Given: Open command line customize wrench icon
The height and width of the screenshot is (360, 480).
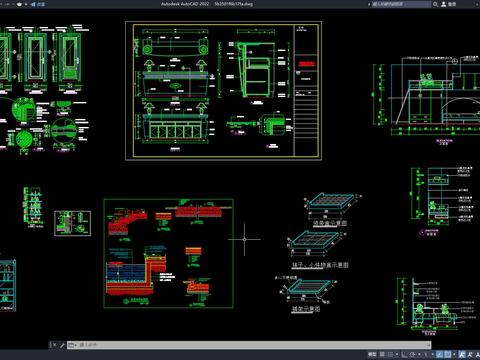Looking at the screenshot, I should (62, 345).
